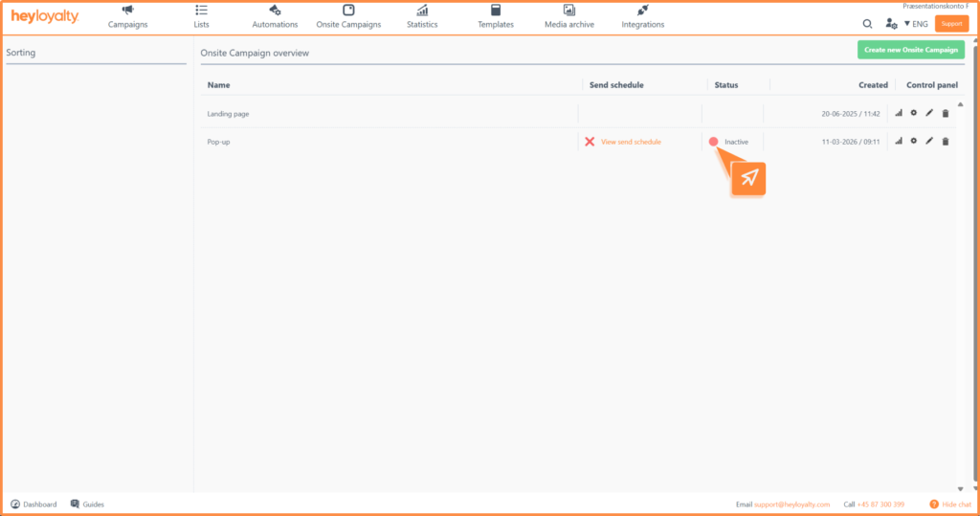Click Hide chat in the footer

point(950,504)
